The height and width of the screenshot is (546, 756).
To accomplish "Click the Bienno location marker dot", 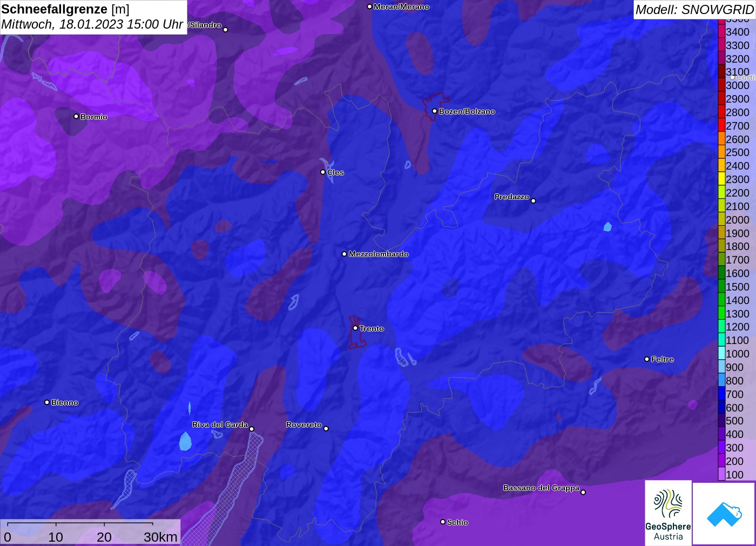I will pos(47,402).
